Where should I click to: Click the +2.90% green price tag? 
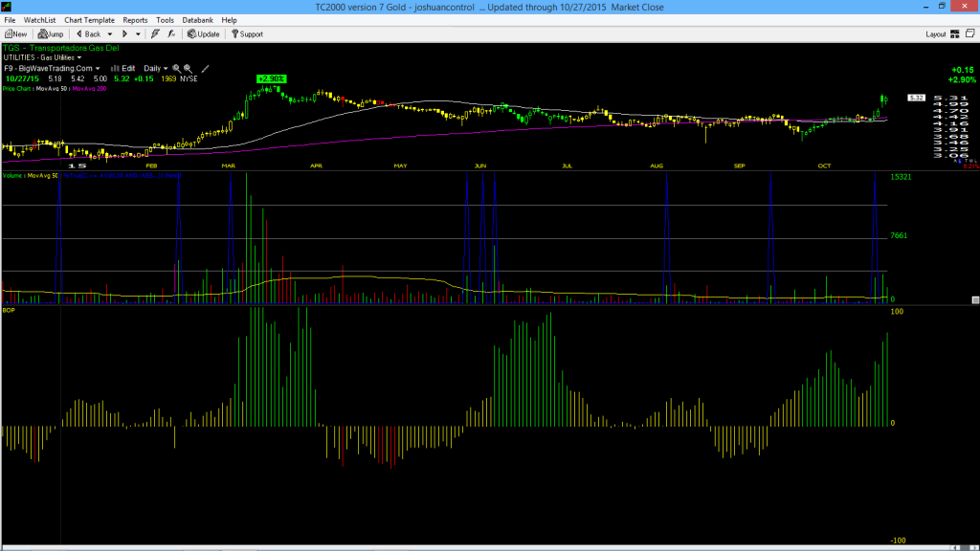(271, 78)
